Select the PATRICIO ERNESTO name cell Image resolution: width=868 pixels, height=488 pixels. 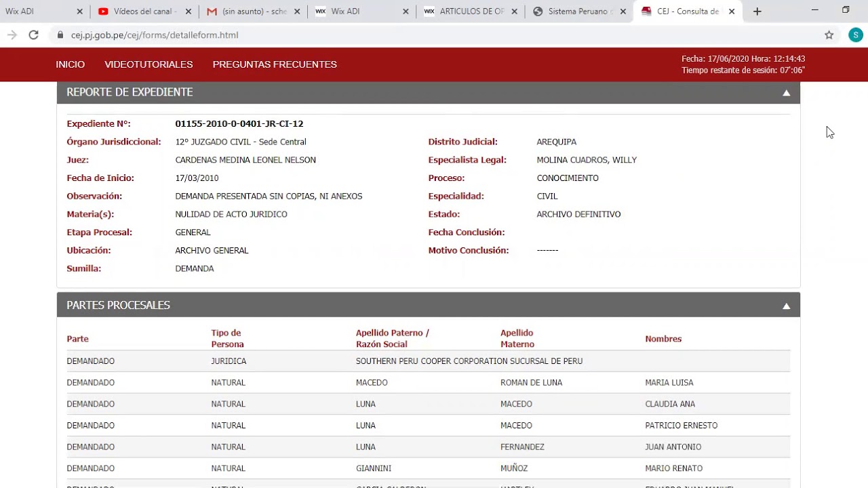click(681, 426)
